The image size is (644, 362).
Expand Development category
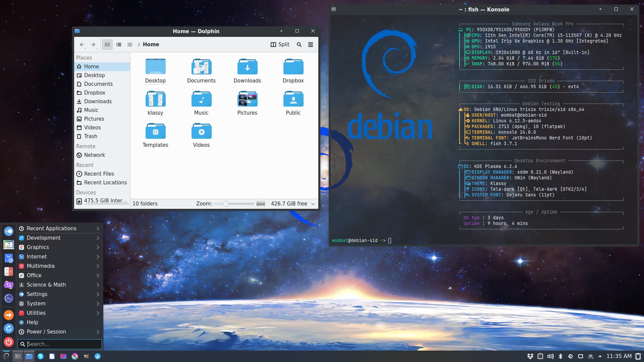[x=59, y=238]
